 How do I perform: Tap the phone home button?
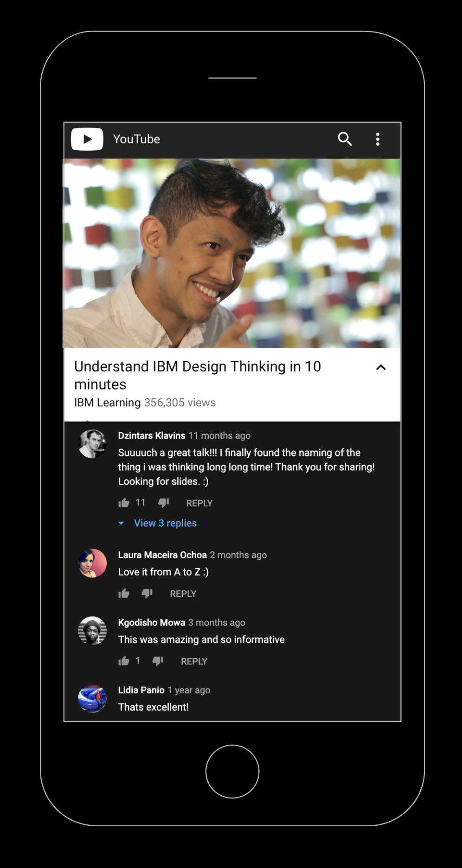[x=232, y=772]
